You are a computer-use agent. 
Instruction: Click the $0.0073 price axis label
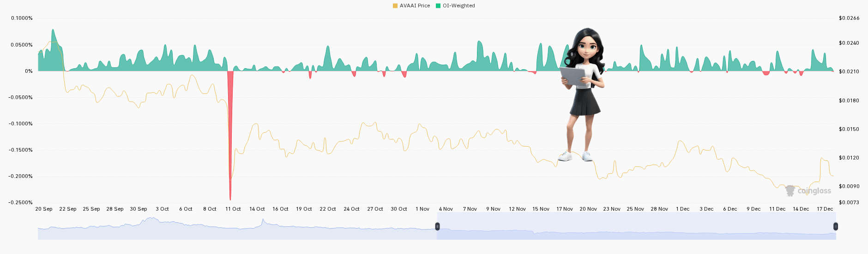(x=849, y=202)
